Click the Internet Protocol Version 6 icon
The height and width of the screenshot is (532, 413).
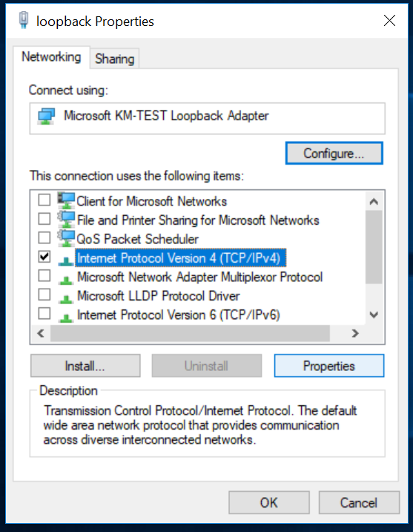tap(66, 318)
